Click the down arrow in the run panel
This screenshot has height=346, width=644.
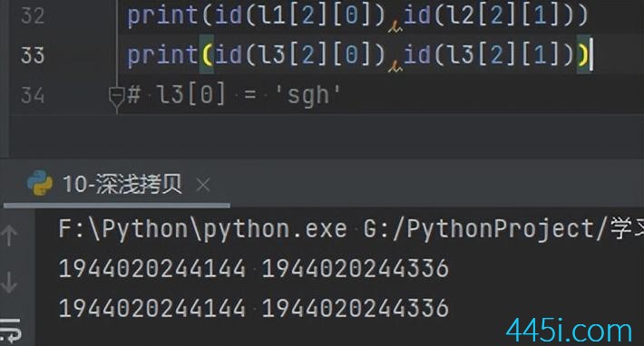coord(9,283)
